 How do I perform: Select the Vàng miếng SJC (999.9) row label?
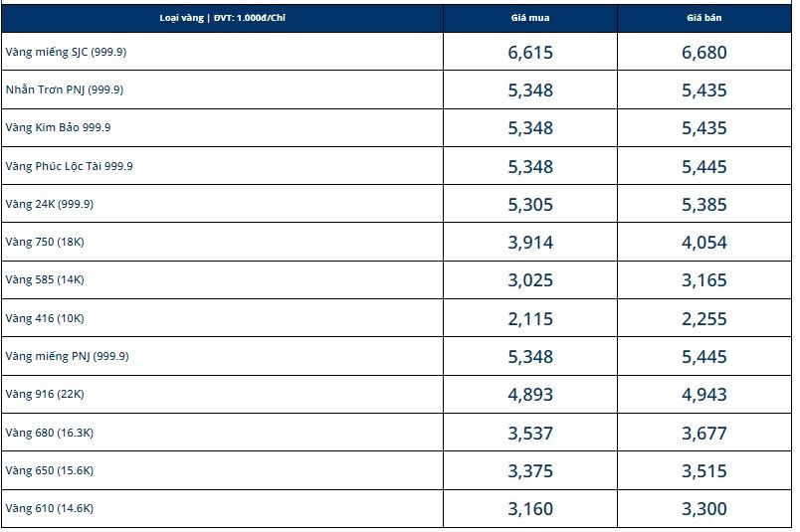tap(66, 52)
